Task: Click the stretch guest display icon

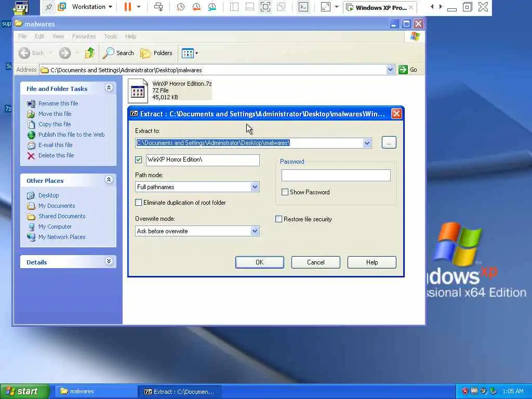Action: coord(325,7)
